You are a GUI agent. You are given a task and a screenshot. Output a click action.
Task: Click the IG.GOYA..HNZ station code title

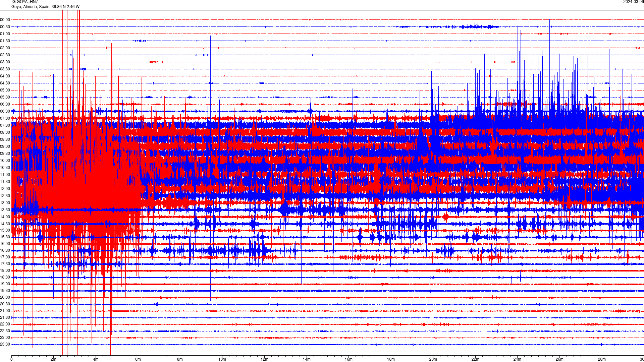coord(25,2)
